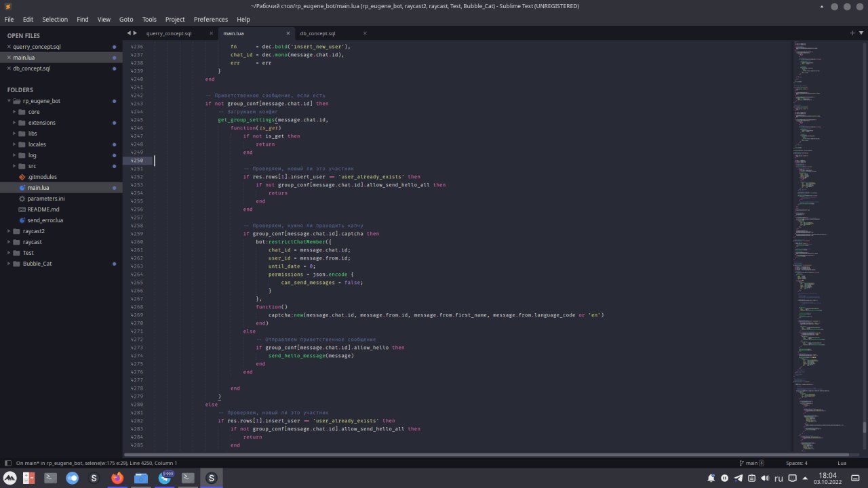Change syntax via the 'Lua' status label

coord(842,463)
